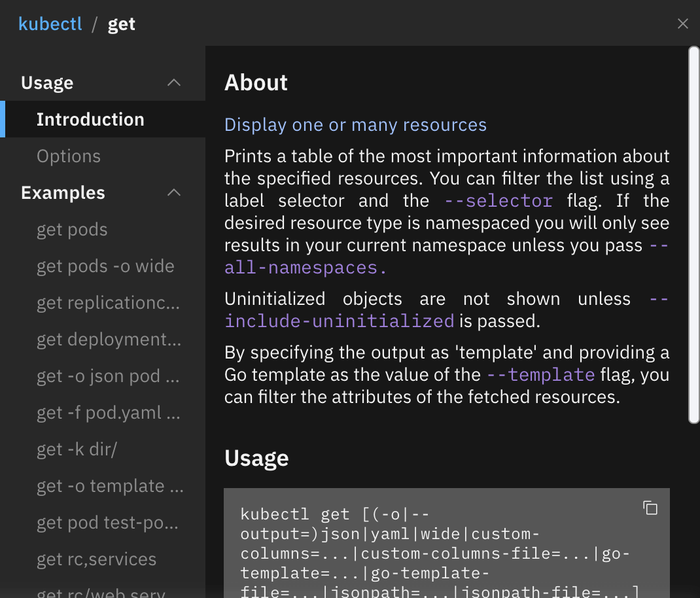Click the --selector flag text
Image resolution: width=700 pixels, height=598 pixels.
click(x=499, y=200)
